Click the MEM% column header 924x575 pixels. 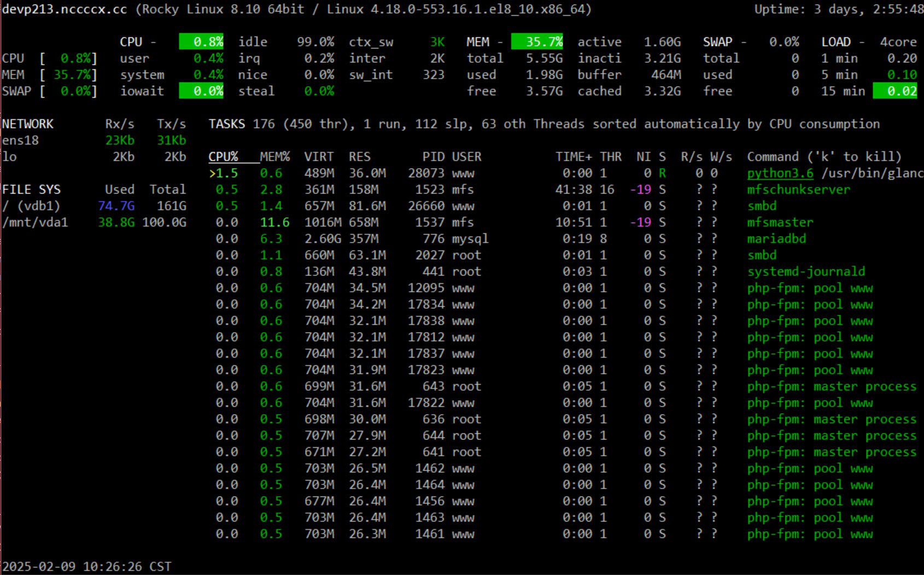[x=275, y=157]
